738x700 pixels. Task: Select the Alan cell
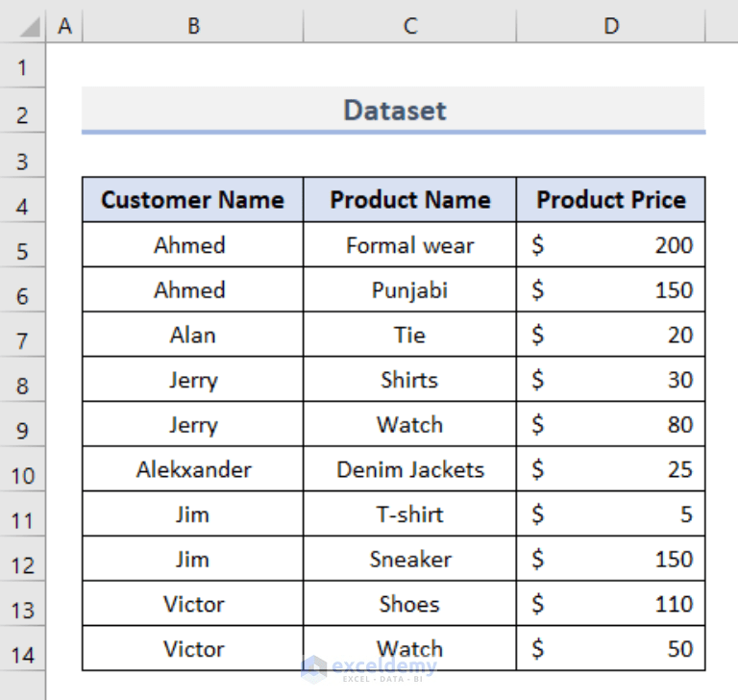tap(193, 335)
